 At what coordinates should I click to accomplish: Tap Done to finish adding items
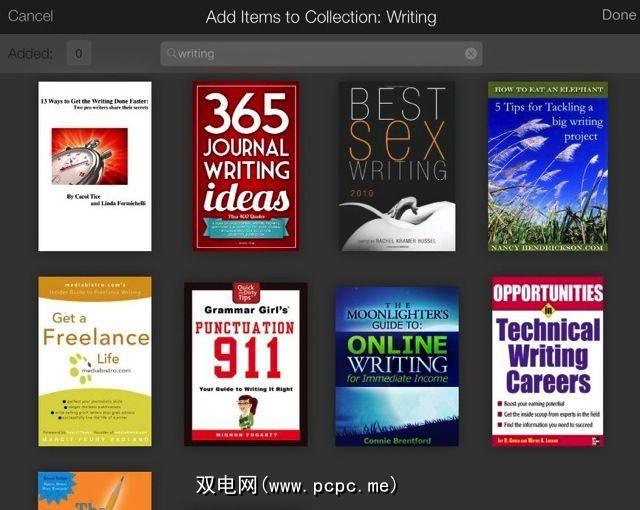pos(619,15)
